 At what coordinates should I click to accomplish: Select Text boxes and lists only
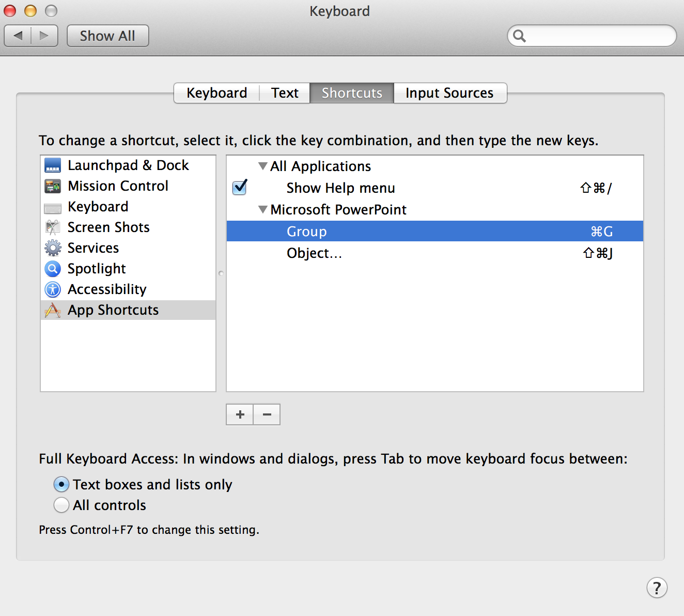click(61, 484)
